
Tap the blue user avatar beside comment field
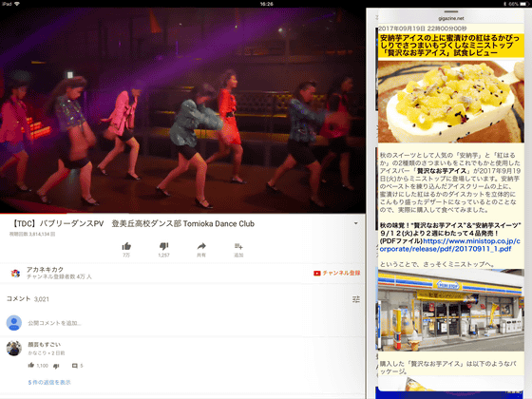tap(14, 323)
